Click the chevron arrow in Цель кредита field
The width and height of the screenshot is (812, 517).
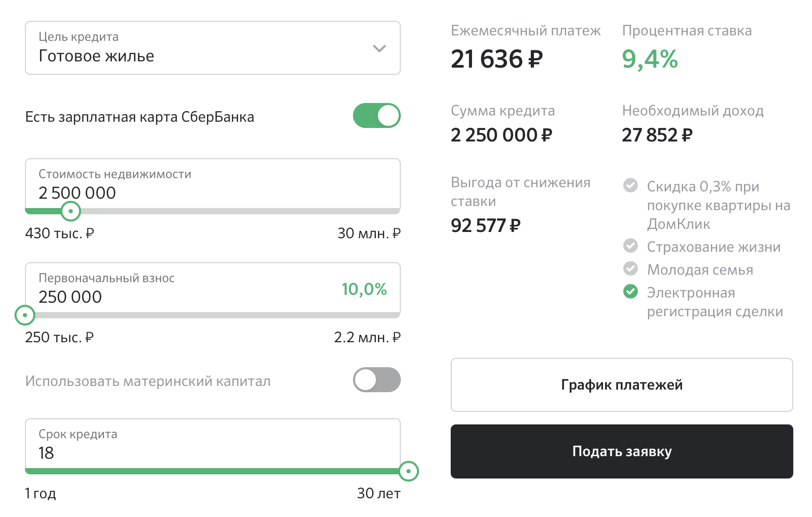379,48
